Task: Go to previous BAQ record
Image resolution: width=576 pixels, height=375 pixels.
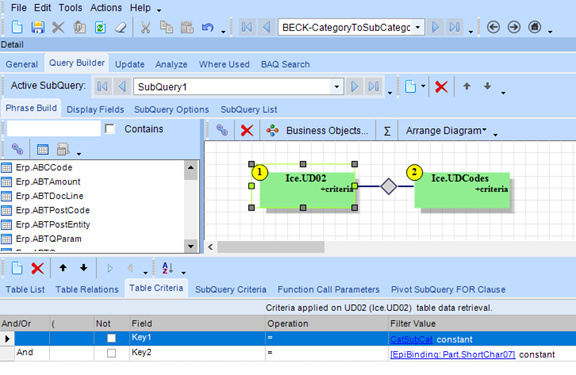Action: pos(267,27)
